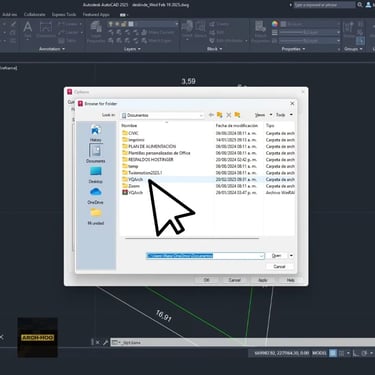The image size is (375, 375).
Task: Click the dropdown arrow beside Open button
Action: tap(291, 256)
